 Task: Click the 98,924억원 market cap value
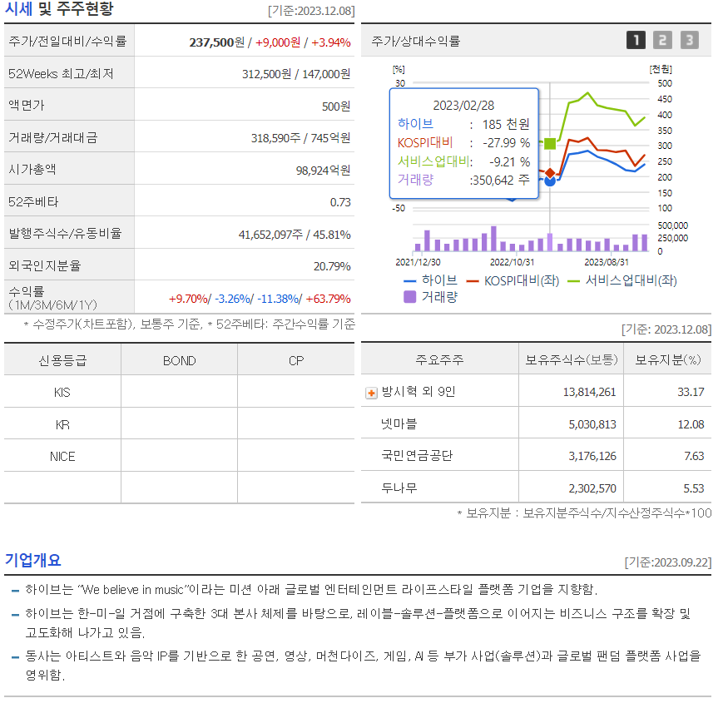tap(323, 171)
